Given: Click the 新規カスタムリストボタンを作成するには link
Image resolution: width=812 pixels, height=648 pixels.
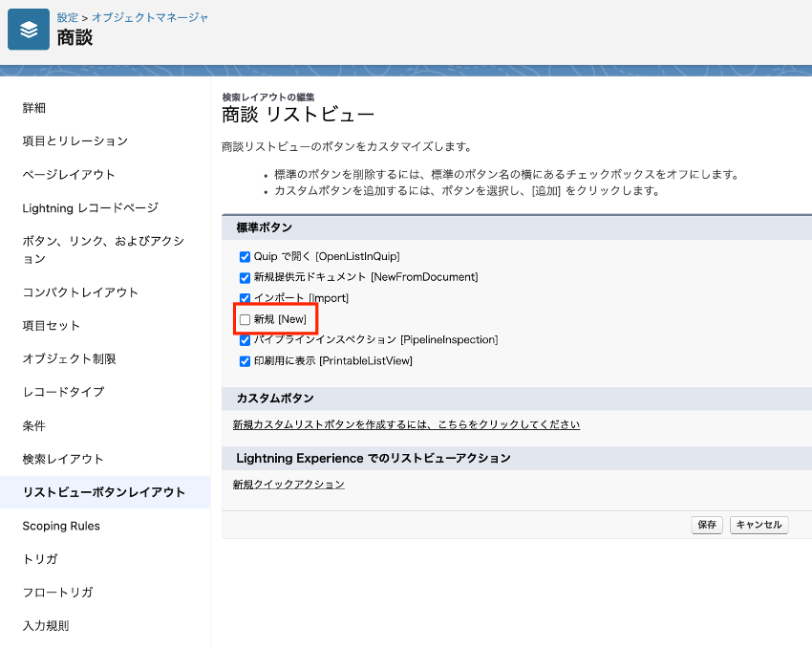Looking at the screenshot, I should pos(406,424).
